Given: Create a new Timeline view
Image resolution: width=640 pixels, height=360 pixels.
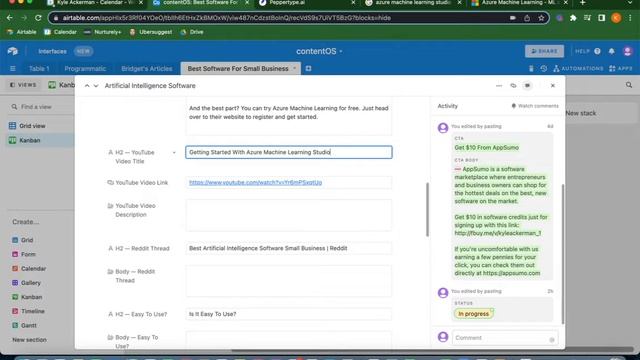Looking at the screenshot, I should (x=33, y=311).
